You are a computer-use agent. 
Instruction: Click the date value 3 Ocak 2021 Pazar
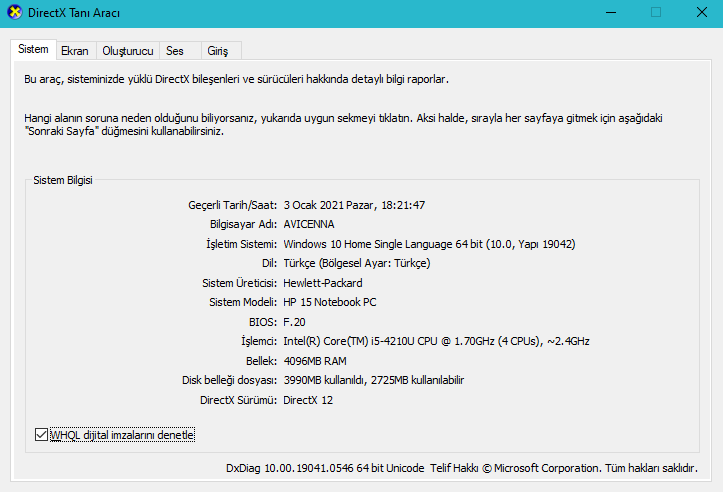click(328, 205)
